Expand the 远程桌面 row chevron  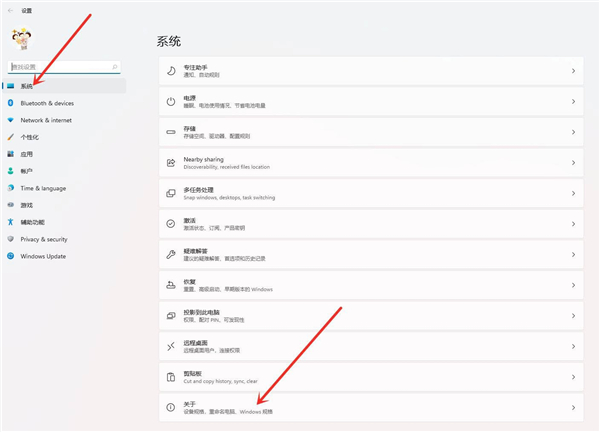pyautogui.click(x=573, y=346)
